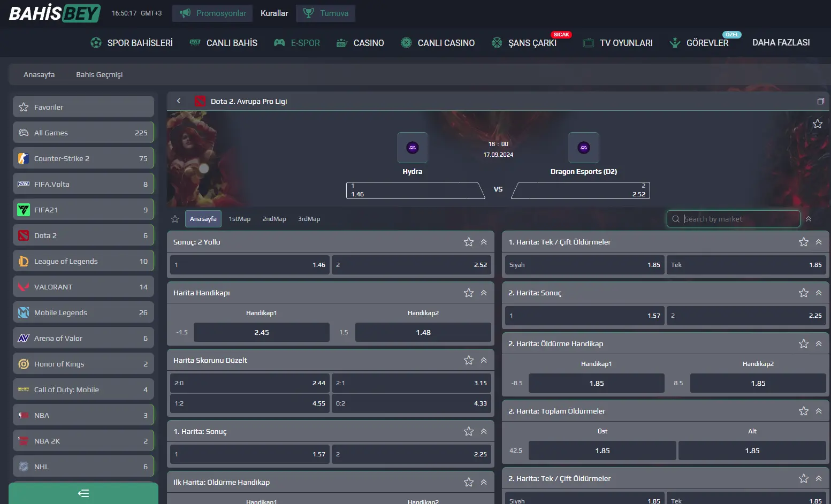
Task: Open Canlı Bahis menu item
Action: pyautogui.click(x=224, y=43)
